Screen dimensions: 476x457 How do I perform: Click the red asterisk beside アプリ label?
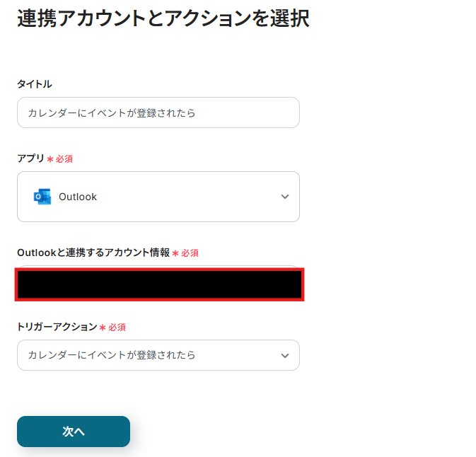[50, 159]
